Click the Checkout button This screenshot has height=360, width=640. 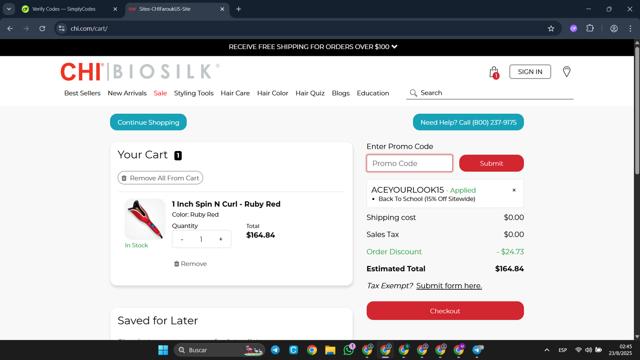445,311
